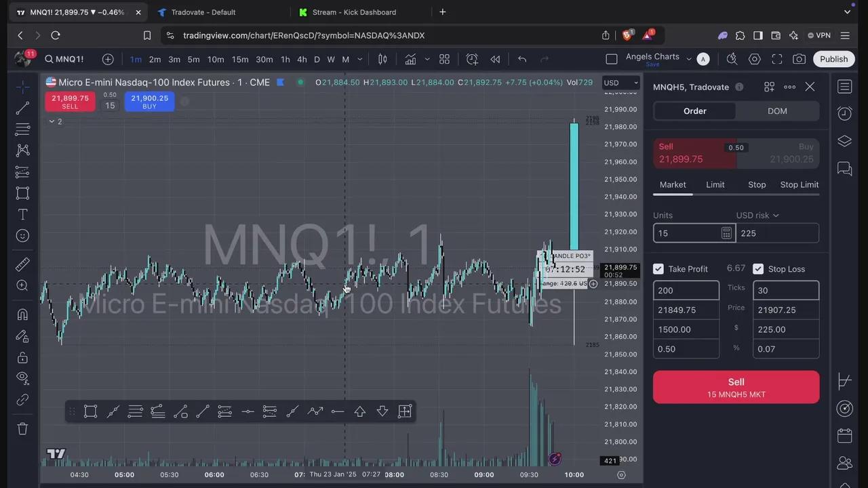
Task: Select the Stop order type tab
Action: pyautogui.click(x=757, y=184)
